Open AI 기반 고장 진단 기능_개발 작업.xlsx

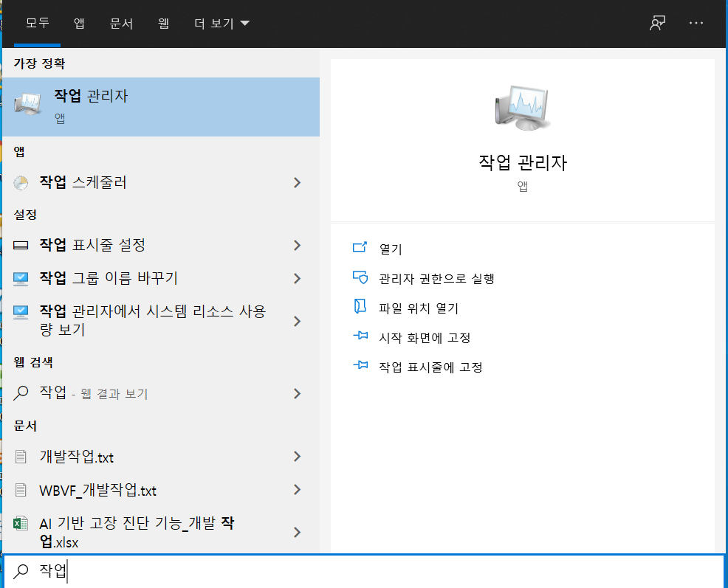[161, 532]
